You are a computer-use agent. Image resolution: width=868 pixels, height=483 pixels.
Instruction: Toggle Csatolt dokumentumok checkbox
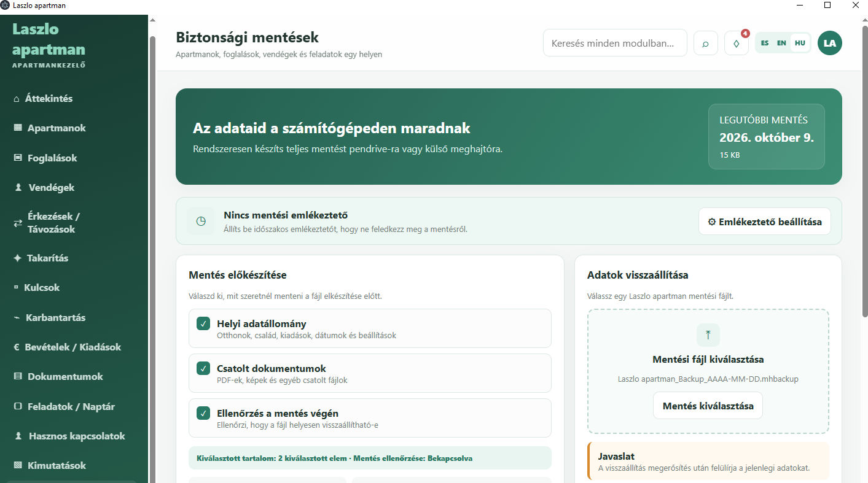coord(203,368)
